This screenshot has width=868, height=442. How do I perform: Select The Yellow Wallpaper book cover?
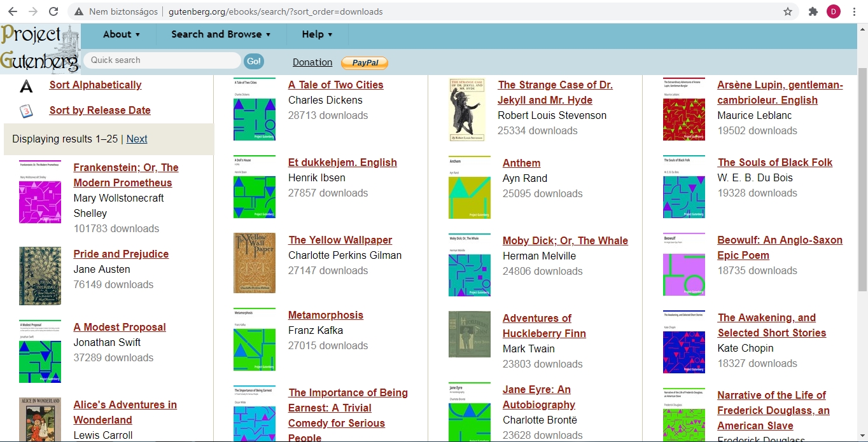(x=255, y=263)
